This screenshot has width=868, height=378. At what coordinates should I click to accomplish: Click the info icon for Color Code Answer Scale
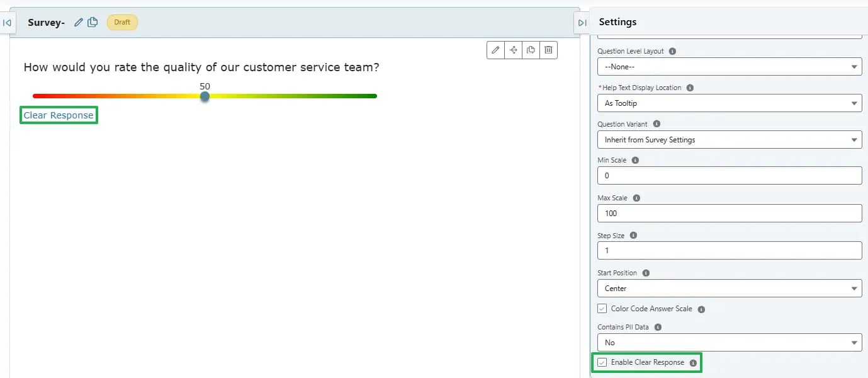click(x=701, y=309)
